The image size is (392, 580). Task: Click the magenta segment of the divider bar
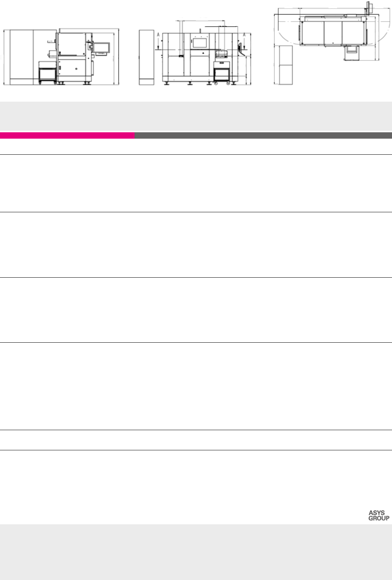pos(67,135)
